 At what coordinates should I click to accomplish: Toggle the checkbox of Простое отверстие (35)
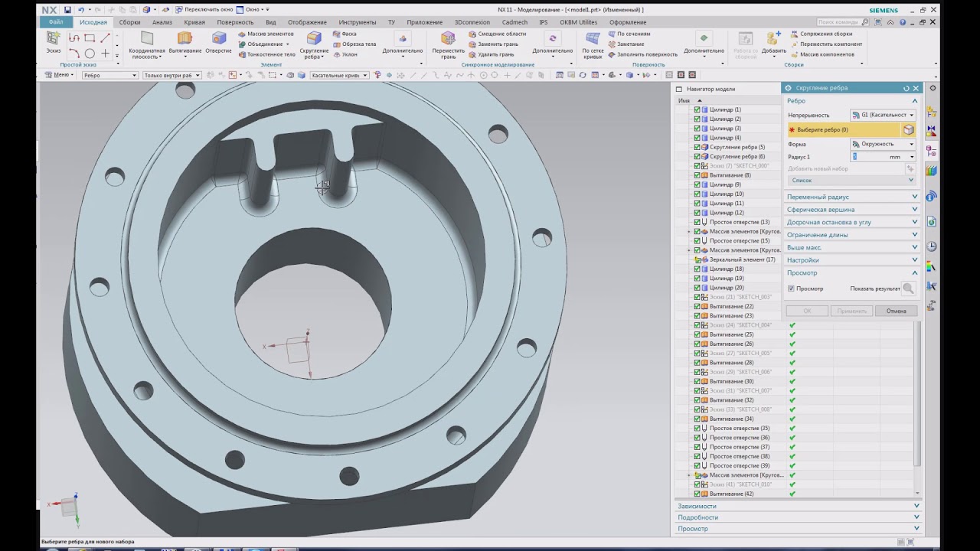(x=697, y=428)
